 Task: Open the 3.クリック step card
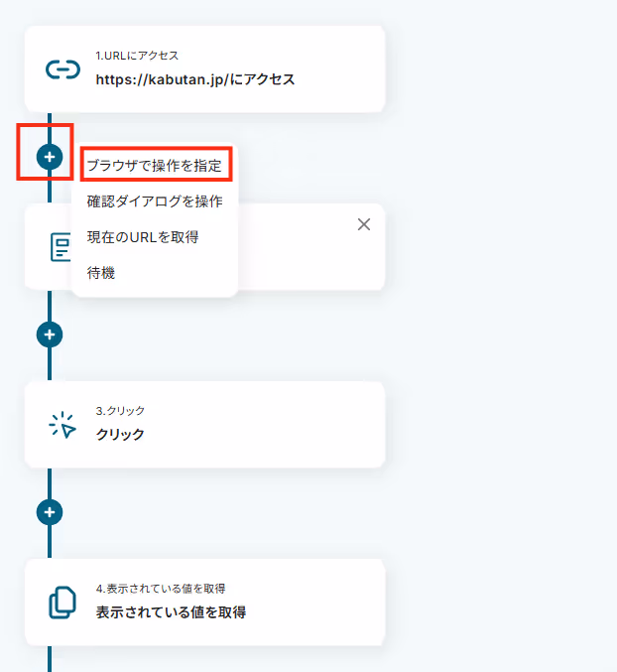(x=204, y=424)
